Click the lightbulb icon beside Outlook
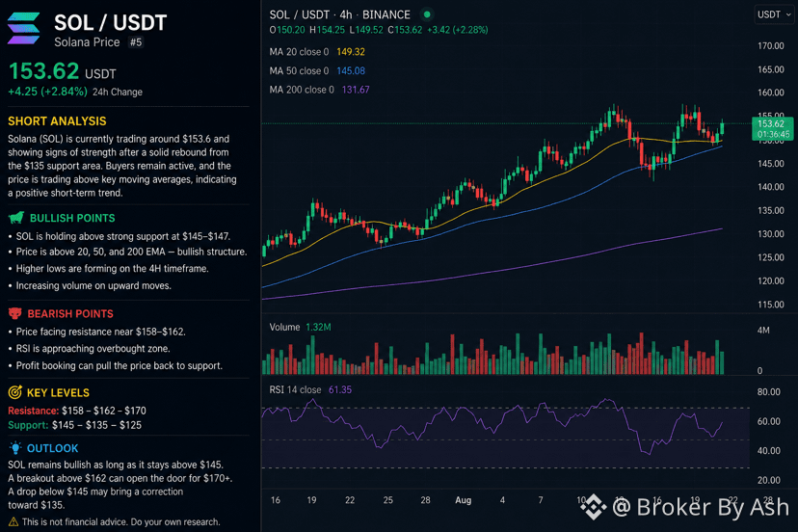The height and width of the screenshot is (532, 798). tap(15, 448)
